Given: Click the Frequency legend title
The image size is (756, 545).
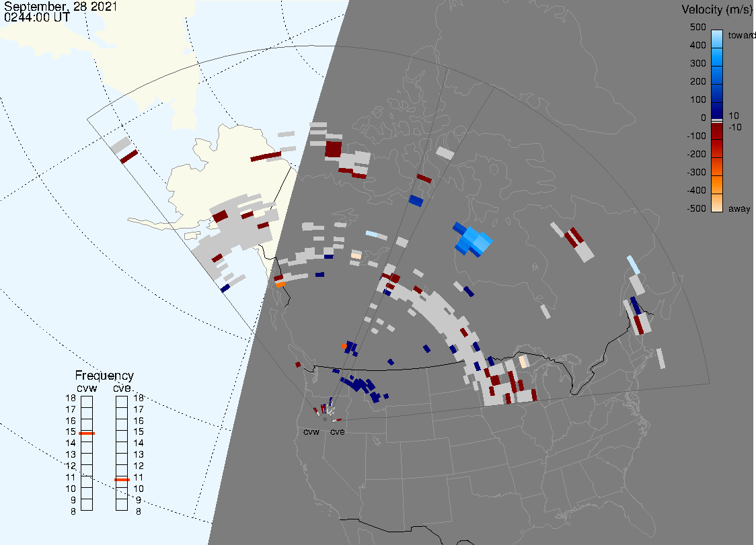Looking at the screenshot, I should tap(104, 376).
